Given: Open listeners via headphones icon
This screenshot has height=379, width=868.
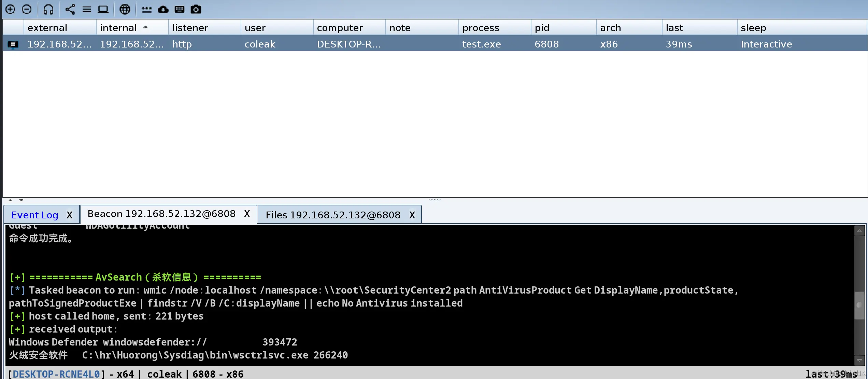Looking at the screenshot, I should click(x=48, y=9).
